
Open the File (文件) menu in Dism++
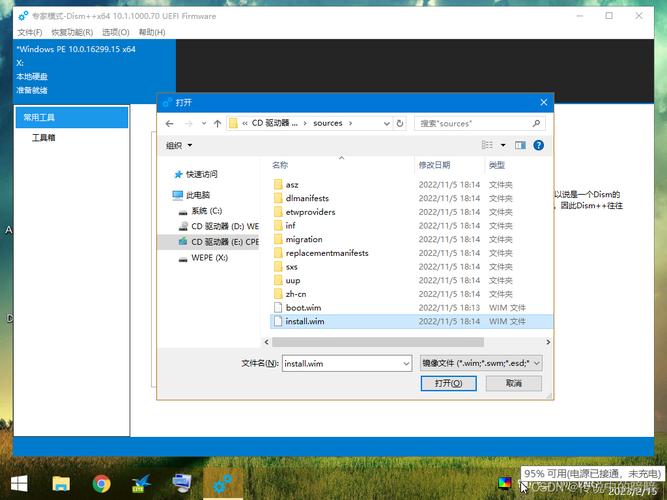click(x=30, y=32)
